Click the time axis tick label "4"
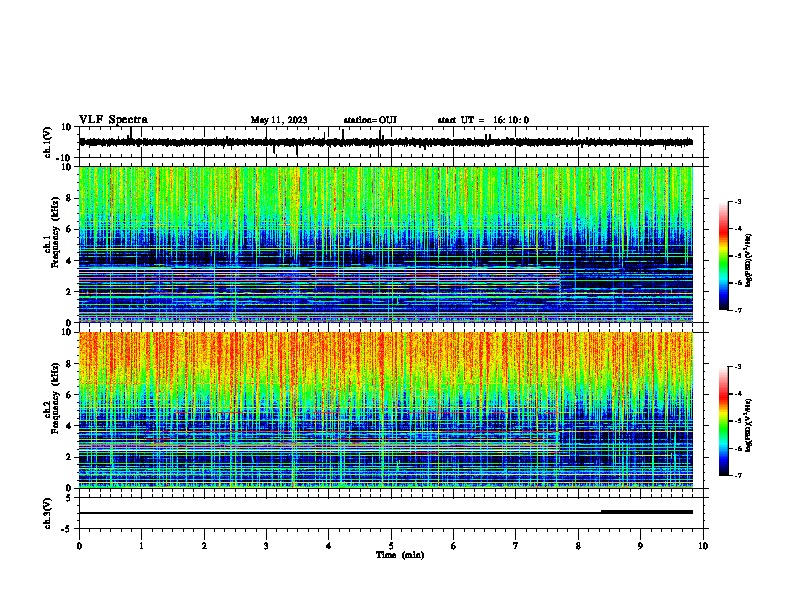The image size is (792, 612). point(329,546)
